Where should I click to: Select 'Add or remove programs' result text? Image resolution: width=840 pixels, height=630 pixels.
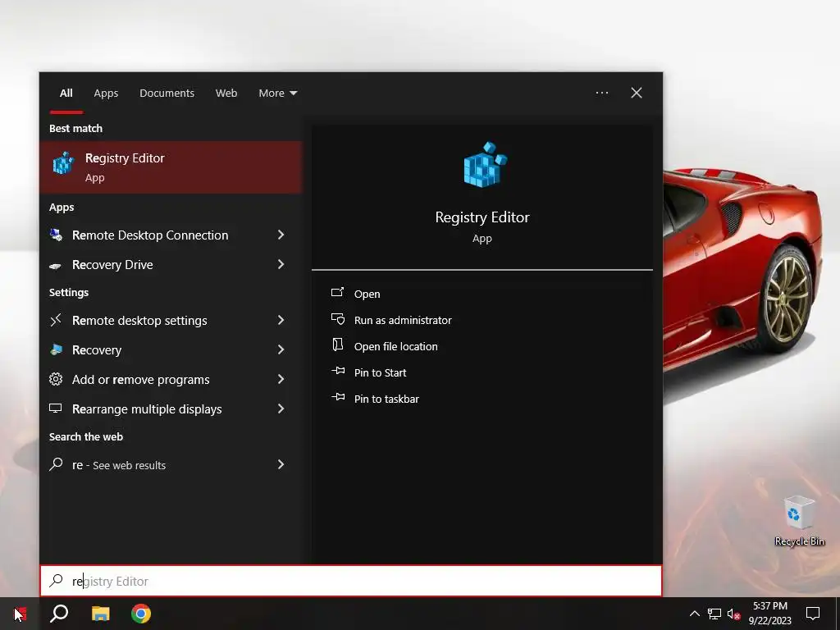click(x=141, y=379)
